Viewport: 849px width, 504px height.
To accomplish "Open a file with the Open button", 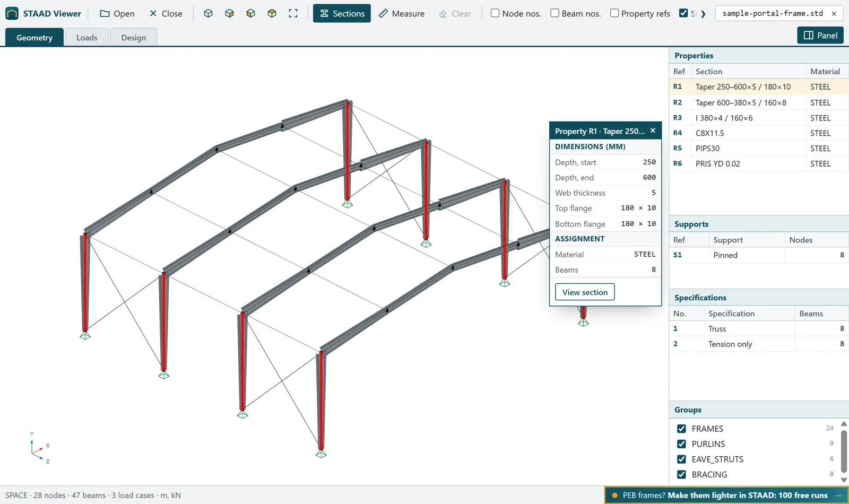I will tap(117, 13).
